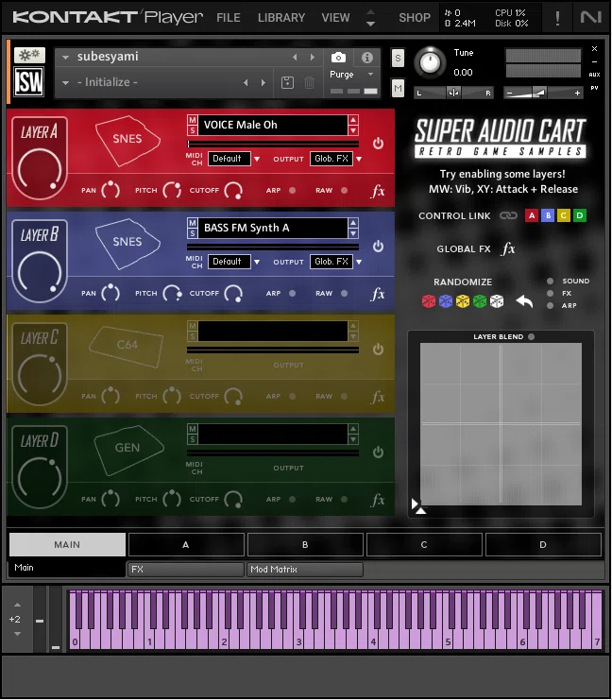Select the C64 console for Layer C
612x700 pixels.
tap(127, 346)
